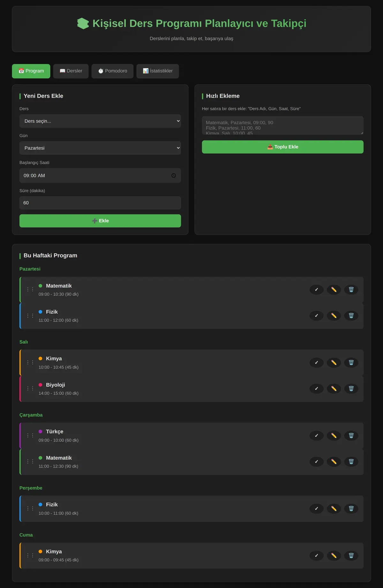Screen dimensions: 383x588
Task: Click the trash icon on the Biyoloji row
Action: (351, 388)
